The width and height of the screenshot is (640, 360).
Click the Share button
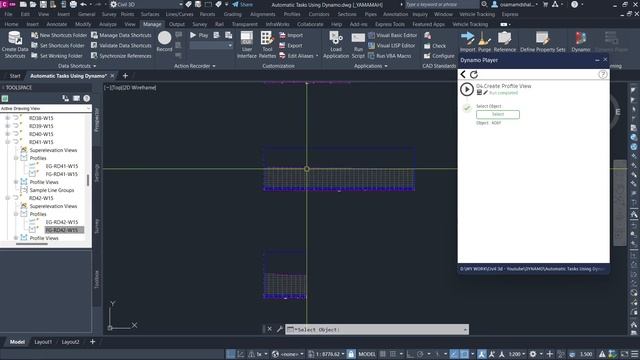pos(243,4)
